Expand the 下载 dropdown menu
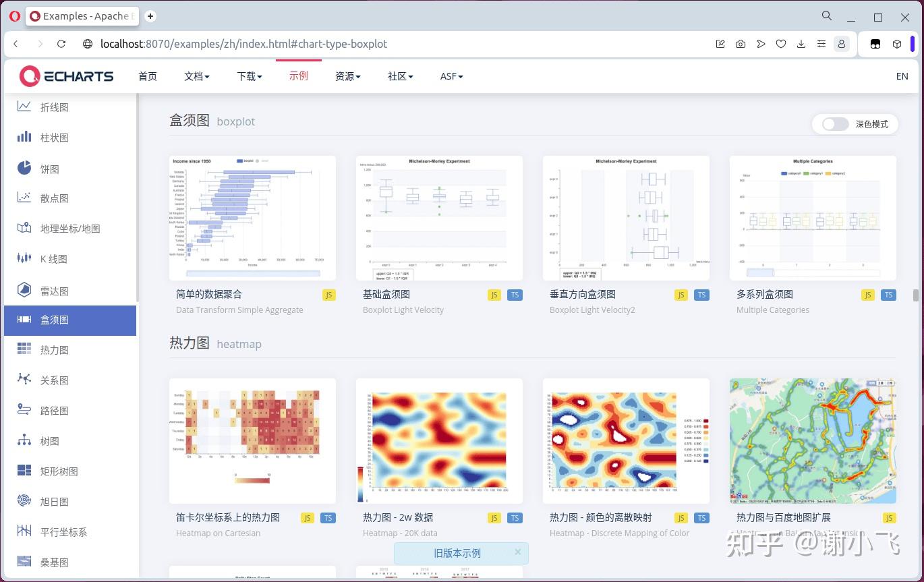This screenshot has width=924, height=582. pos(250,76)
